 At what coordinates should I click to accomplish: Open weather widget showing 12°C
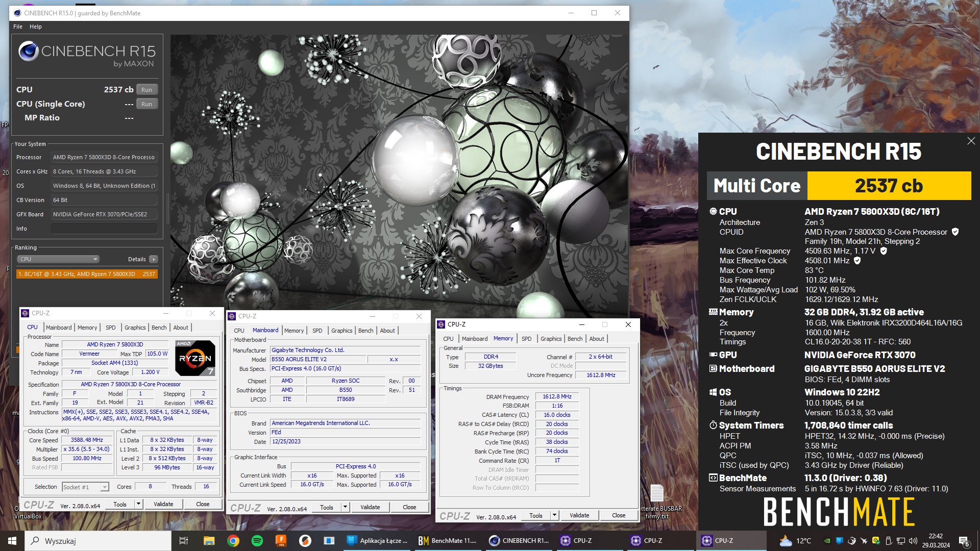[795, 541]
